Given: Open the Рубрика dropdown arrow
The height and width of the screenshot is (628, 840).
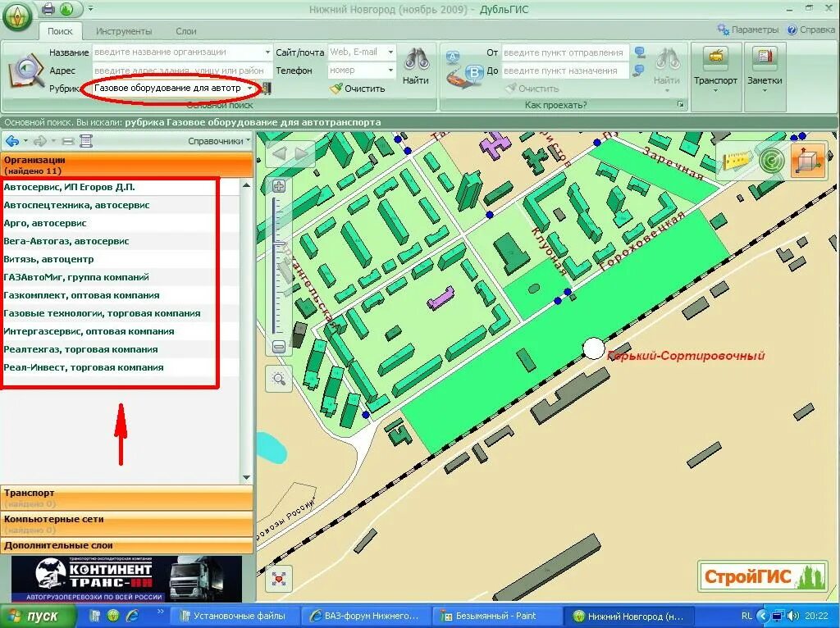Looking at the screenshot, I should [x=249, y=88].
